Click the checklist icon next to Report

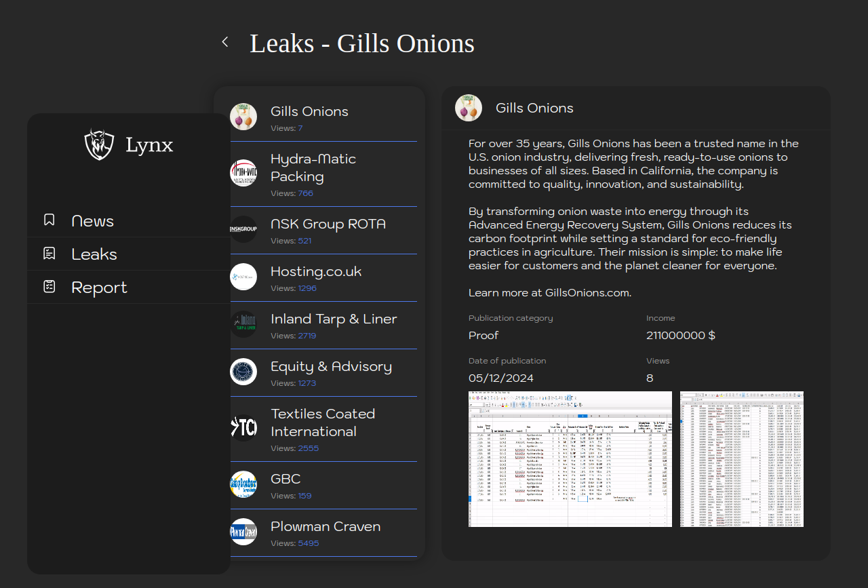click(x=50, y=287)
